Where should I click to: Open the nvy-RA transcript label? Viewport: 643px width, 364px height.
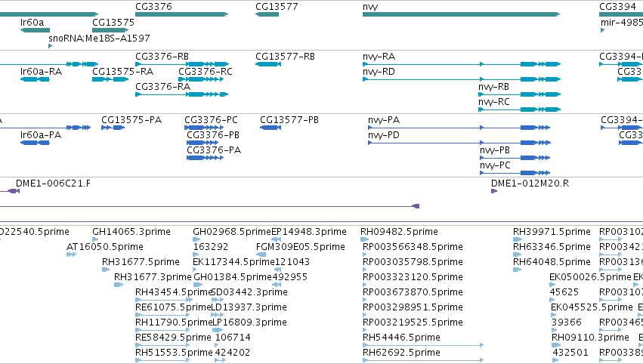coord(379,57)
